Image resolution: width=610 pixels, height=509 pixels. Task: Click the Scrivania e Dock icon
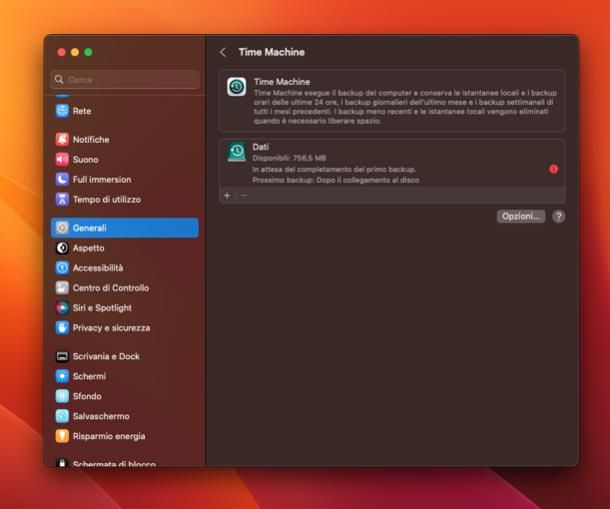[x=62, y=356]
